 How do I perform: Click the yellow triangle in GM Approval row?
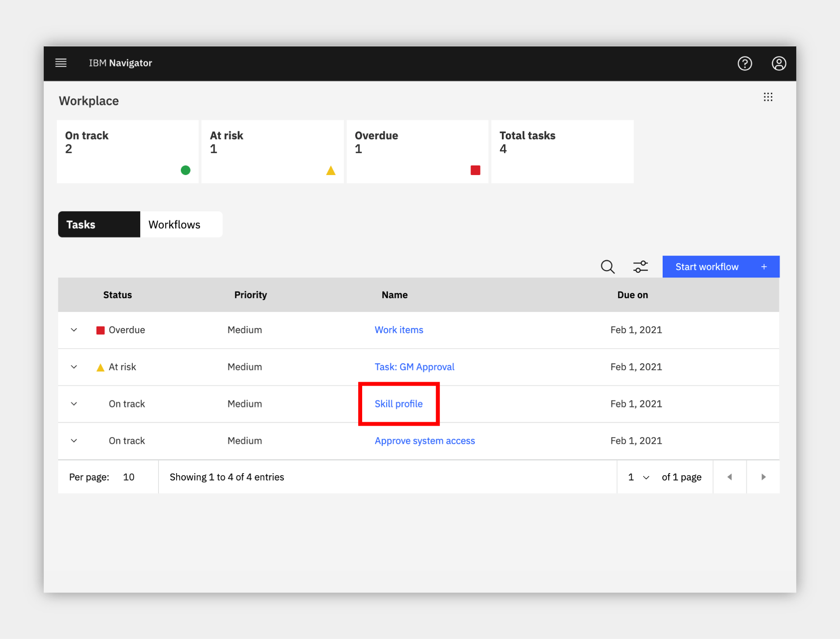point(100,367)
